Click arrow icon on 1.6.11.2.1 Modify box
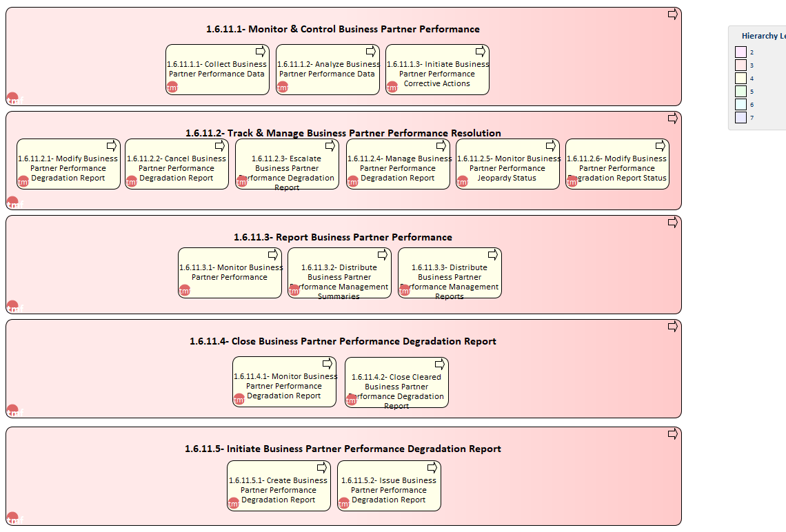This screenshot has height=532, width=786. coord(112,145)
